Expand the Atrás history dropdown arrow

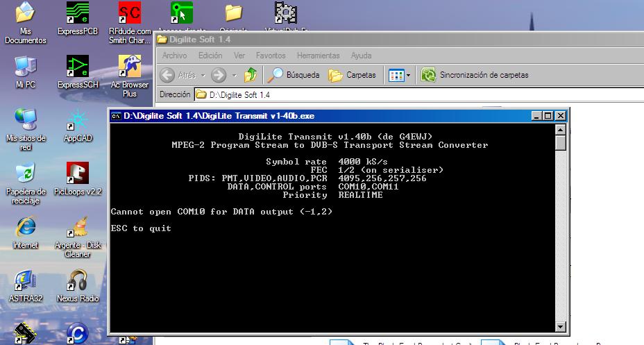pyautogui.click(x=203, y=76)
